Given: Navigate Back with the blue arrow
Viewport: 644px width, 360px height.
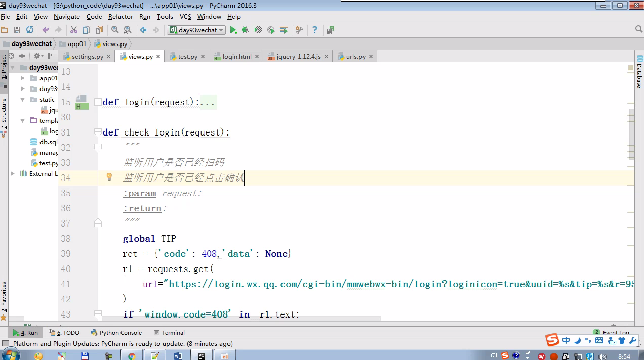Looking at the screenshot, I should coord(143,30).
